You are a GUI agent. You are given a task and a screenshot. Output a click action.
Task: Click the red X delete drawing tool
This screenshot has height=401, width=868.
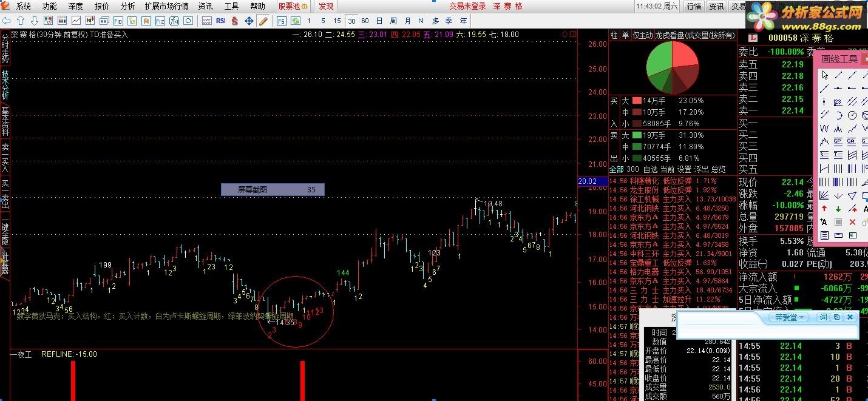[852, 222]
